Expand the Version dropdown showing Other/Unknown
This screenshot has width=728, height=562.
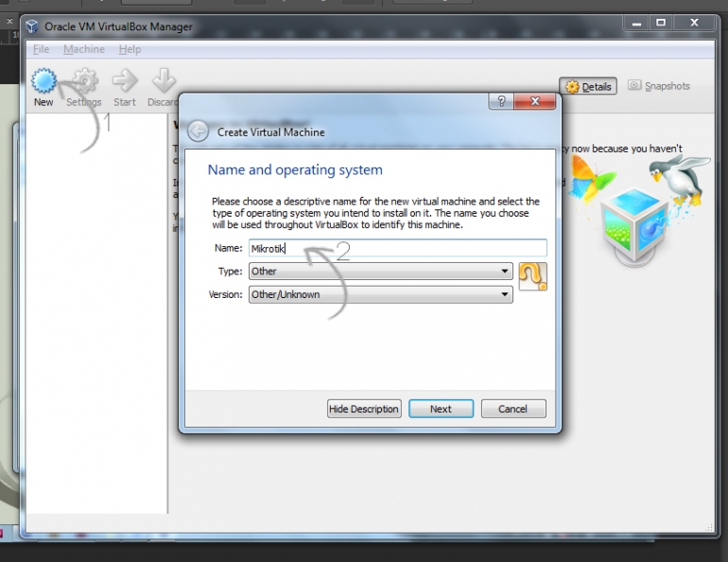pyautogui.click(x=380, y=294)
